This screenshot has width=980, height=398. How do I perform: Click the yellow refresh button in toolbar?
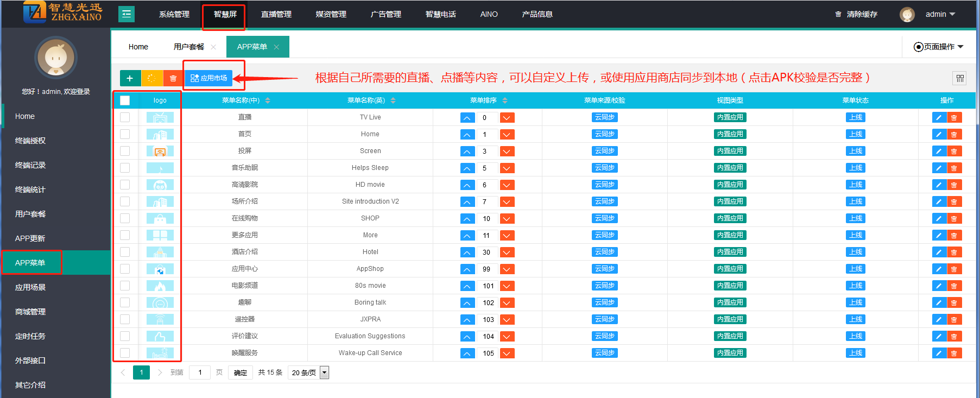pyautogui.click(x=151, y=78)
